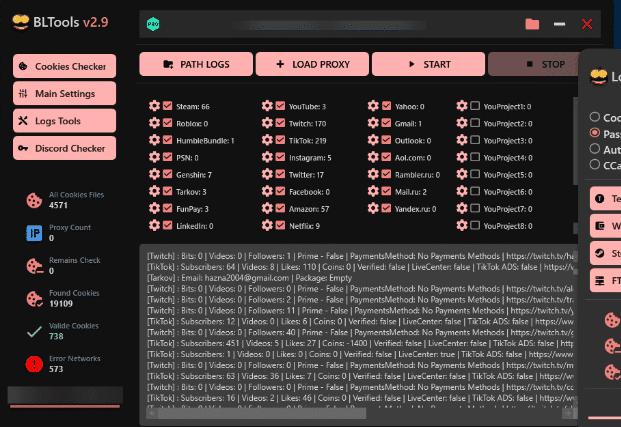Screen dimensions: 621x427
Task: Uncheck the Netflix checkbox
Action: coord(280,225)
